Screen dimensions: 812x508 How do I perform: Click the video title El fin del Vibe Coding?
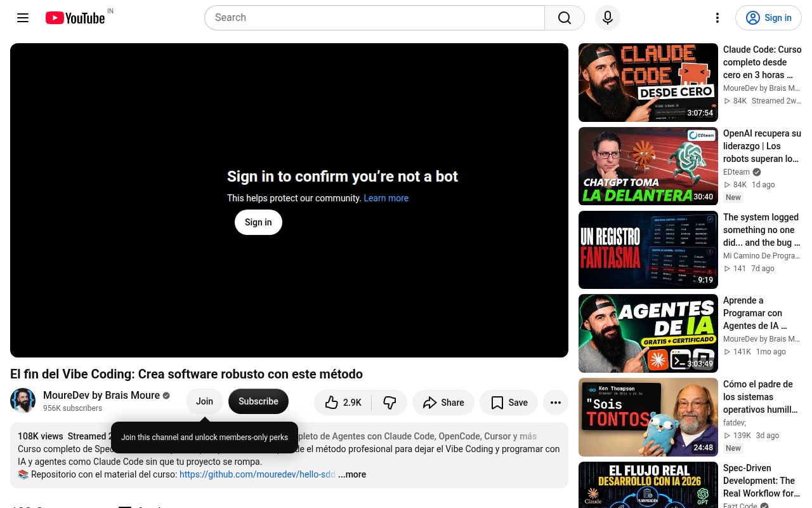[x=187, y=374]
